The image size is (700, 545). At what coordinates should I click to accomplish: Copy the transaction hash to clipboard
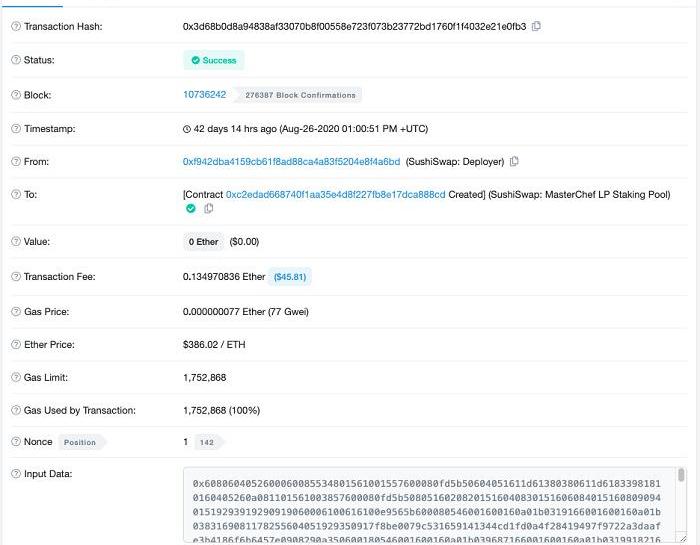pyautogui.click(x=537, y=26)
